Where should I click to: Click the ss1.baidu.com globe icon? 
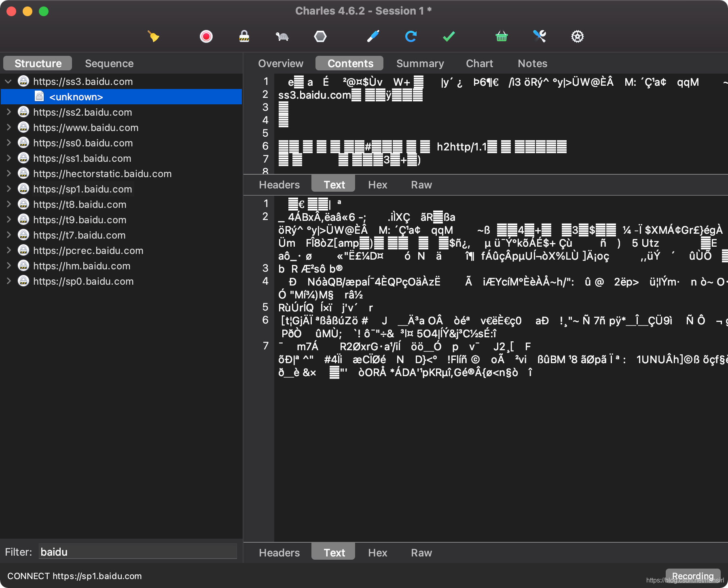24,158
